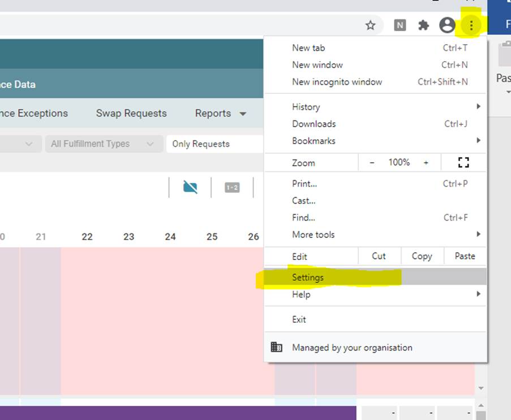Click the 1-2 numbering icon
The image size is (511, 420).
pos(232,188)
